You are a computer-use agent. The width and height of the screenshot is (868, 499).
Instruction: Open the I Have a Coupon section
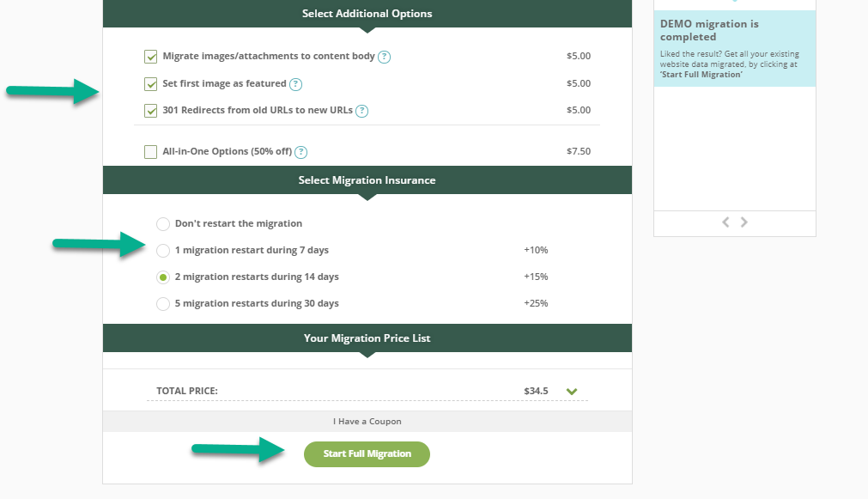pos(367,422)
